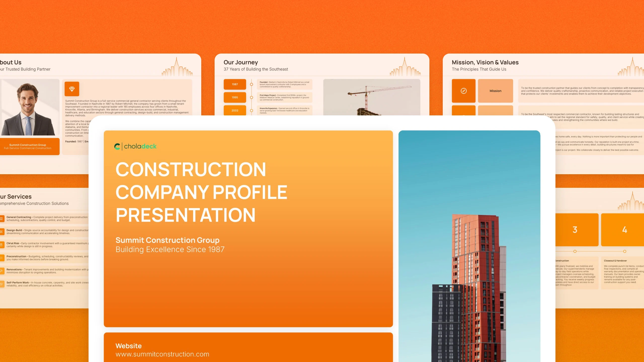The width and height of the screenshot is (644, 362).
Task: Click 'Founded' entry text beside 1987 tile
Action: point(285,84)
